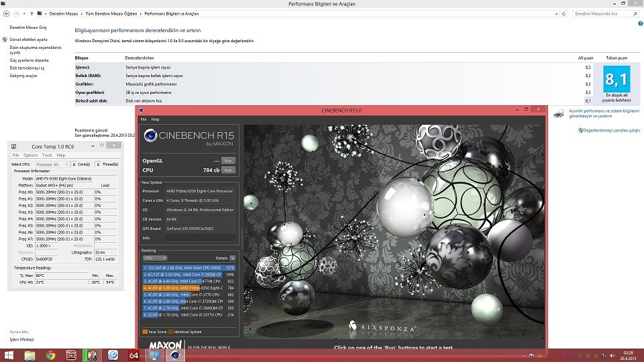Click the Info field in Cinebench Your System
Screen dimensions: 644x362
pyautogui.click(x=200, y=238)
